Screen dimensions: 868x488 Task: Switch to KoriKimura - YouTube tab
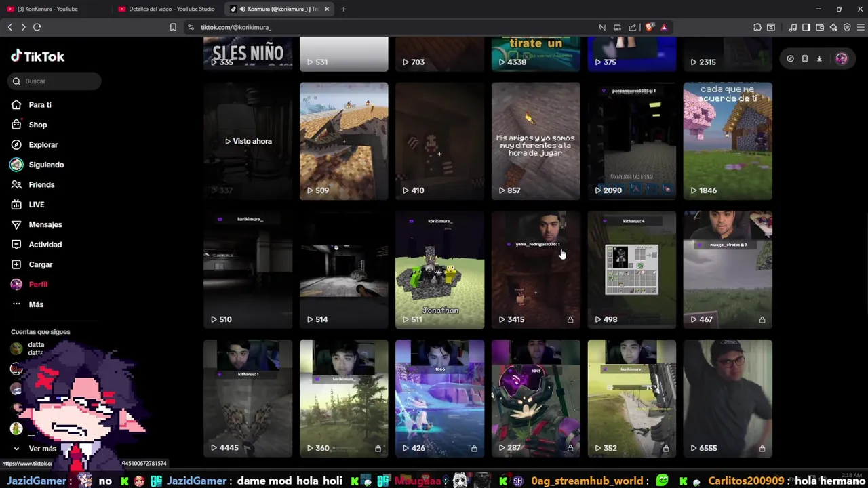56,9
